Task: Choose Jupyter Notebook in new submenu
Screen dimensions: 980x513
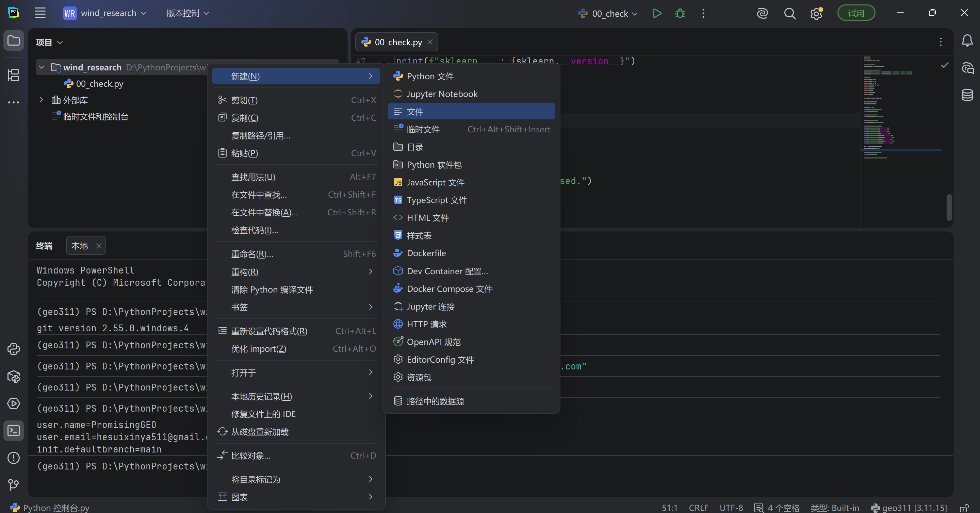Action: pyautogui.click(x=471, y=94)
